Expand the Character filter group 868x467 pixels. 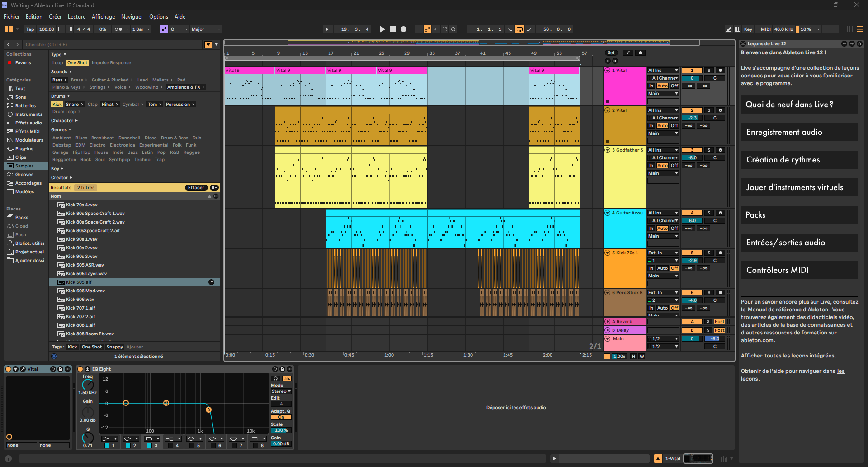pos(64,121)
